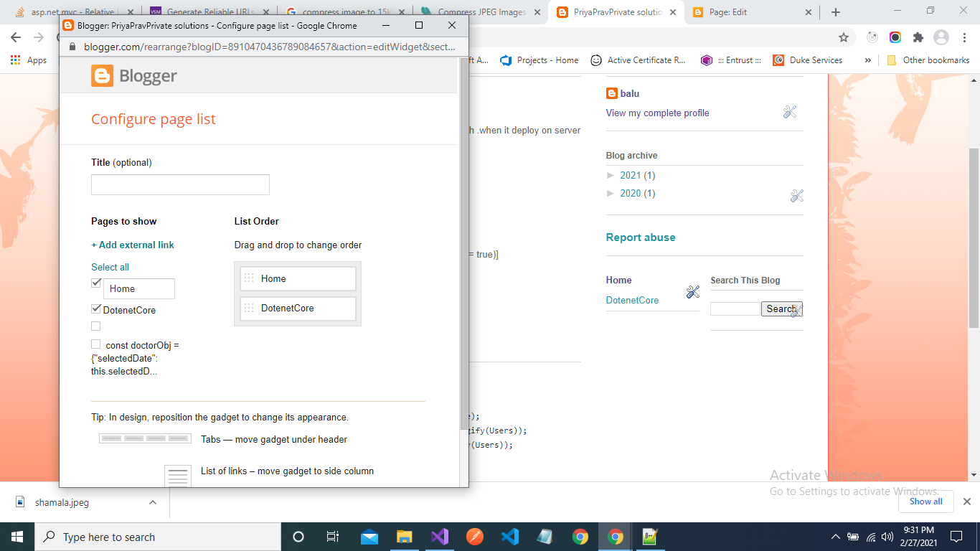Click the wrench edit icon beside Home pages gadget

pyautogui.click(x=692, y=291)
